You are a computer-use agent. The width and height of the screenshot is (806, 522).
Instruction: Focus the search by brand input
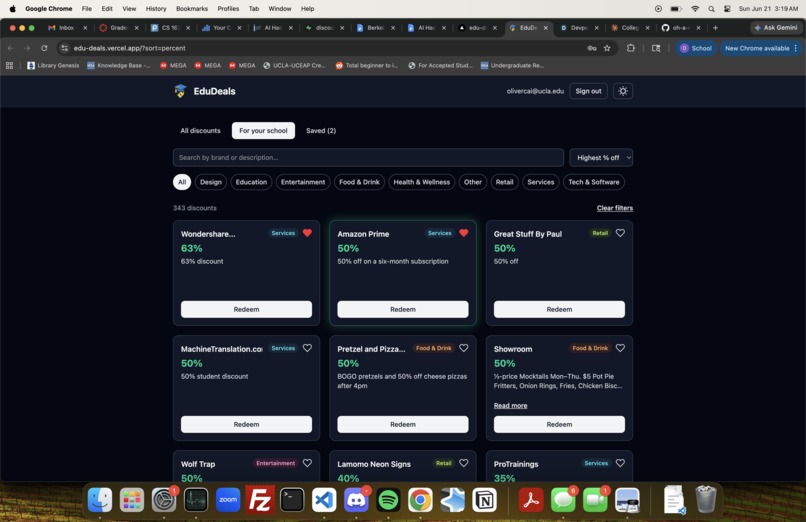(368, 158)
